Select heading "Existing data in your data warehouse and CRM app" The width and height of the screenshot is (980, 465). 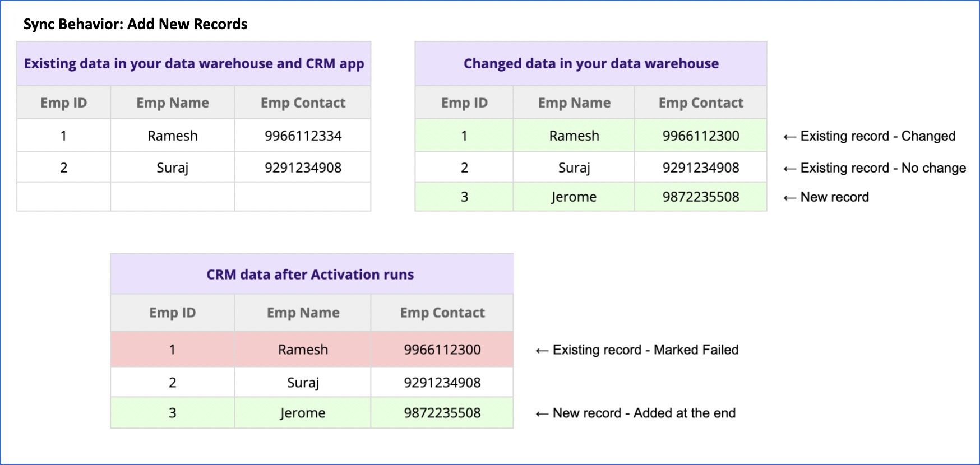[194, 64]
